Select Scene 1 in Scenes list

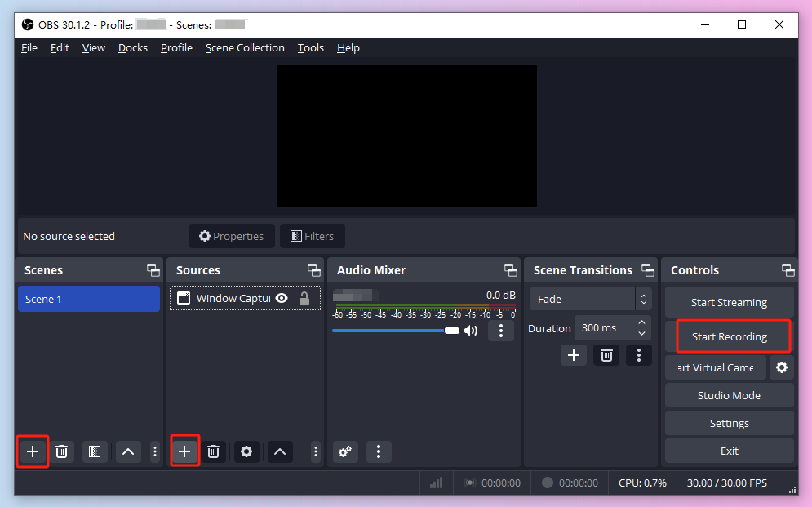click(89, 299)
